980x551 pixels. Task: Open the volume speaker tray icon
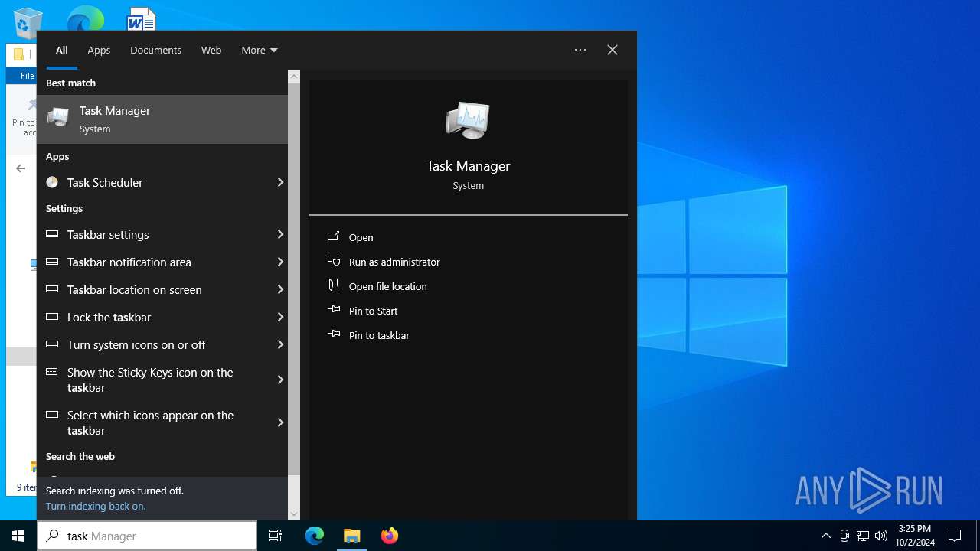coord(881,536)
